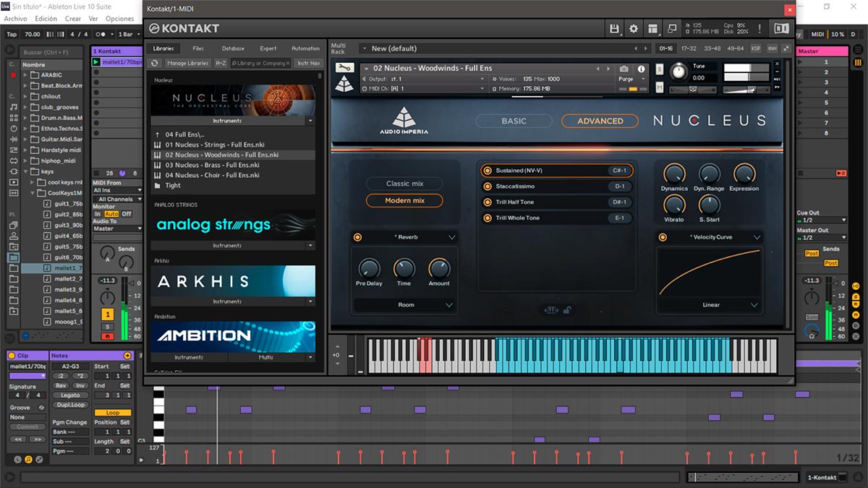Viewport: 868px width, 488px height.
Task: Click the Native Instruments logo button
Action: (x=781, y=28)
